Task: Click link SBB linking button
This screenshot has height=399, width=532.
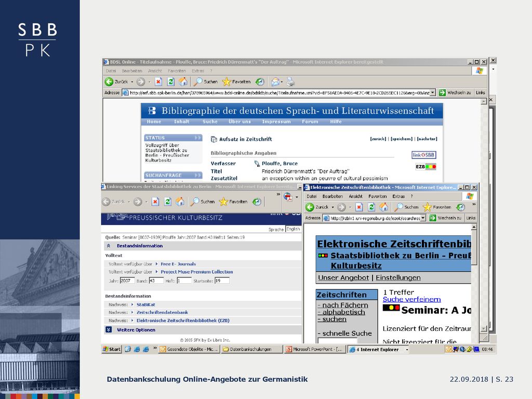Action: coord(423,155)
